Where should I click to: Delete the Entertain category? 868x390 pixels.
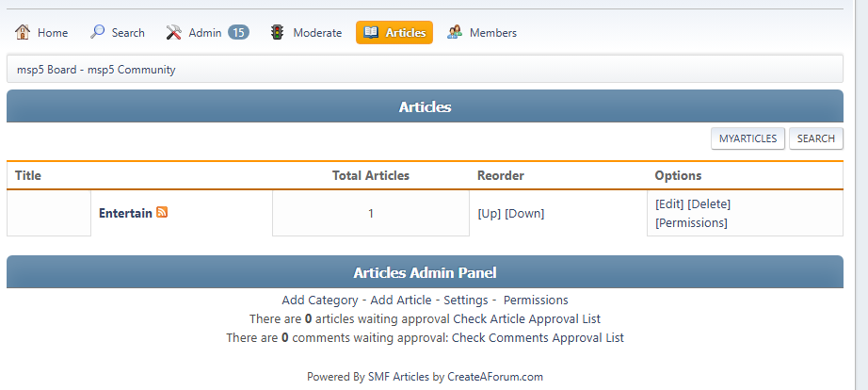709,203
